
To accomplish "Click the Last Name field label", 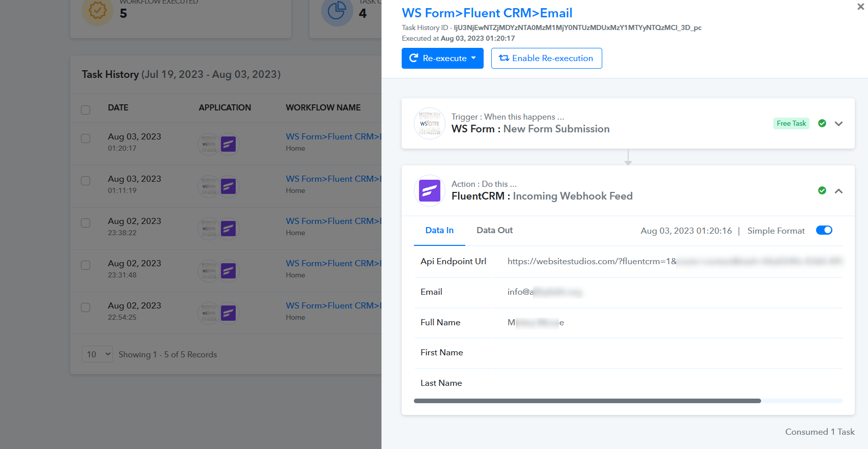I will tap(441, 383).
